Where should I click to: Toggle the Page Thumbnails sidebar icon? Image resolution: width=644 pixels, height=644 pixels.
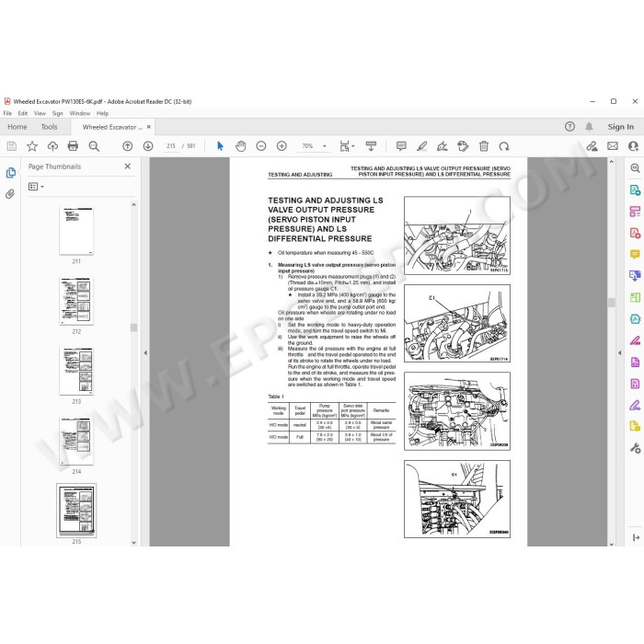point(11,173)
